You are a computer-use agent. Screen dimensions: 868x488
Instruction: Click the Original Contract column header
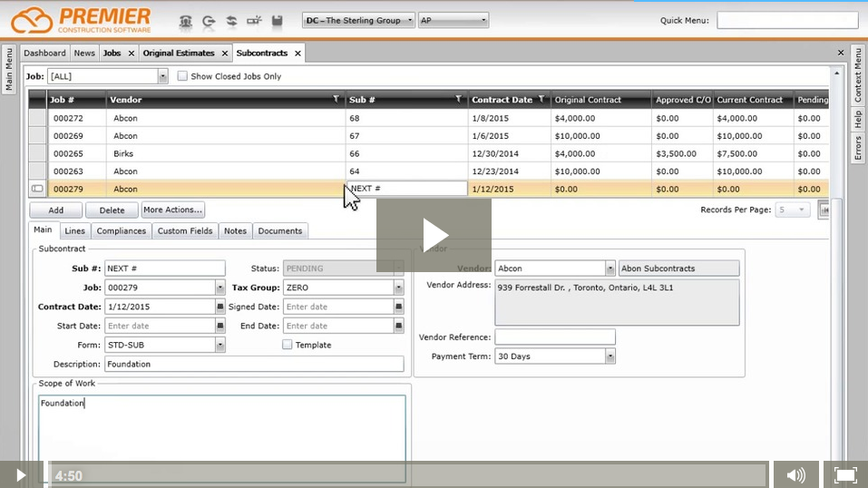pos(600,100)
